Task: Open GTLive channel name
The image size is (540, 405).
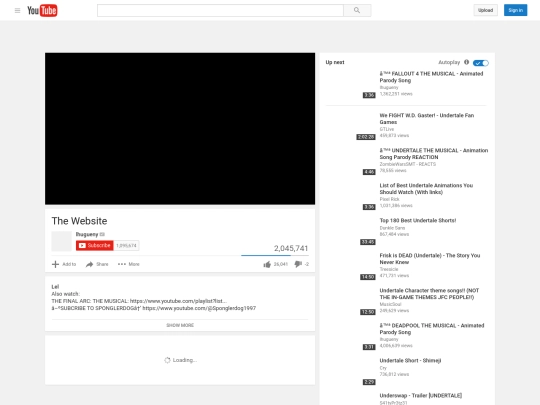Action: (387, 129)
